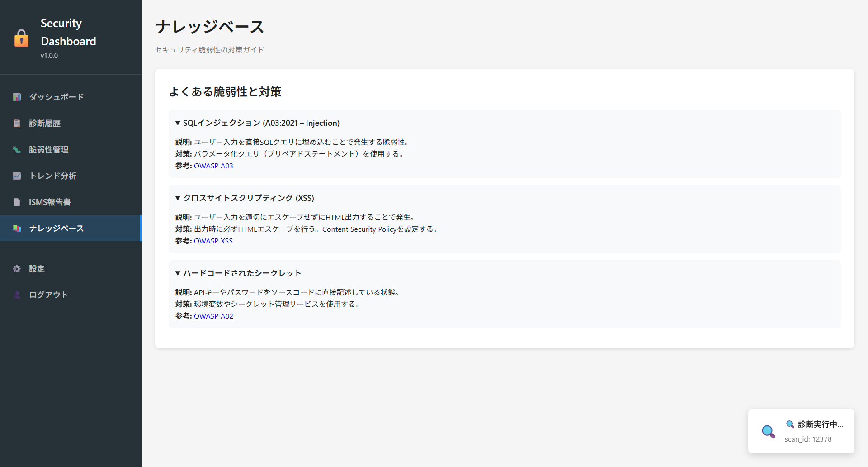This screenshot has width=868, height=467.
Task: Click the 脆弱性管理 wrench icon
Action: [17, 150]
